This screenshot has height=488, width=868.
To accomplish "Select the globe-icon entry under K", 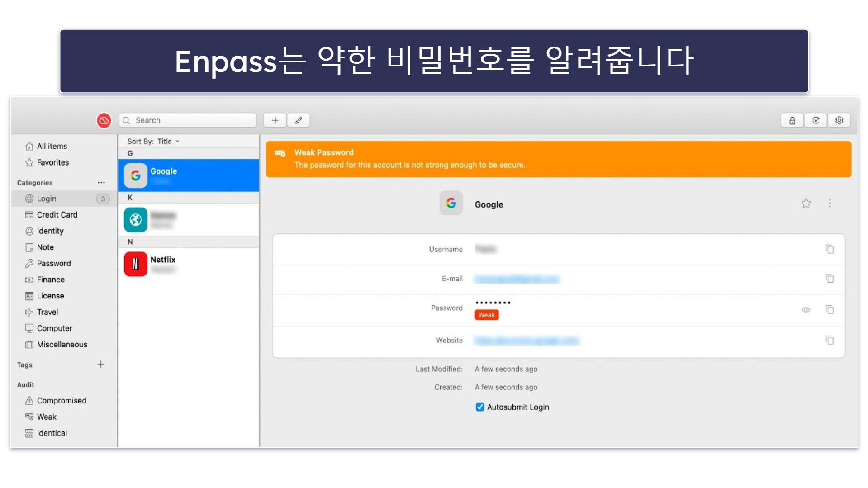I will pyautogui.click(x=189, y=220).
